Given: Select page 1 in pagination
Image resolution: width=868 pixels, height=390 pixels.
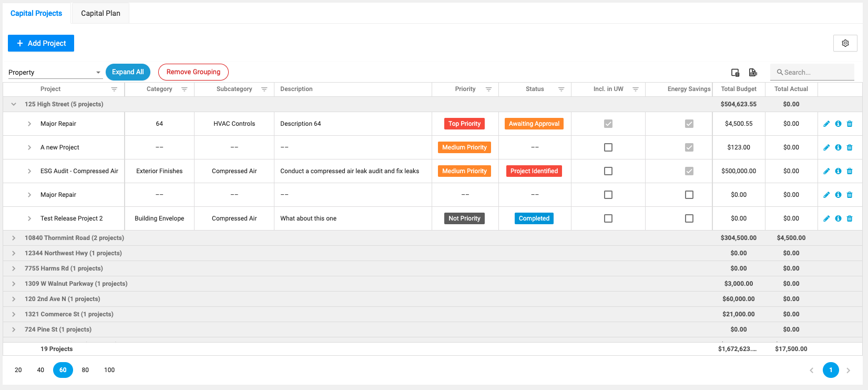Looking at the screenshot, I should (831, 370).
